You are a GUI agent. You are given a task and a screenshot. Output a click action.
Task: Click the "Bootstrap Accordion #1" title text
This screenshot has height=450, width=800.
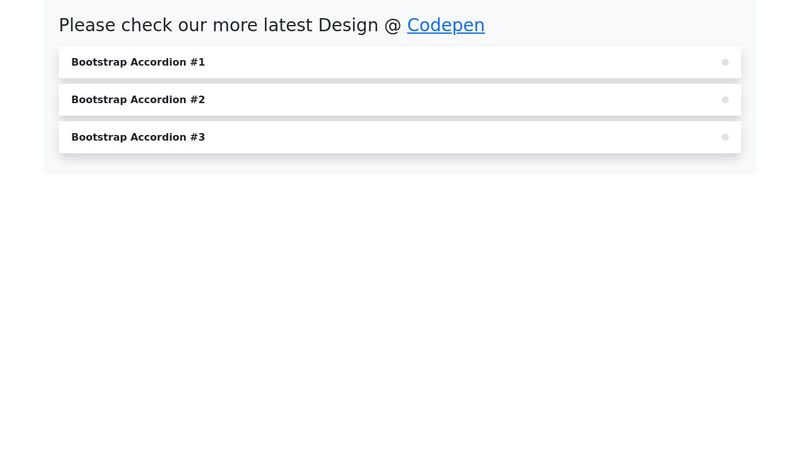pos(138,62)
